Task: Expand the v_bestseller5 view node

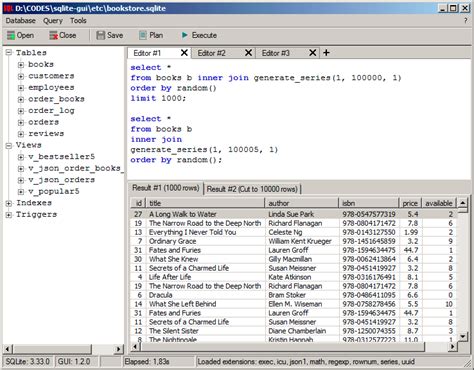Action: [21, 157]
